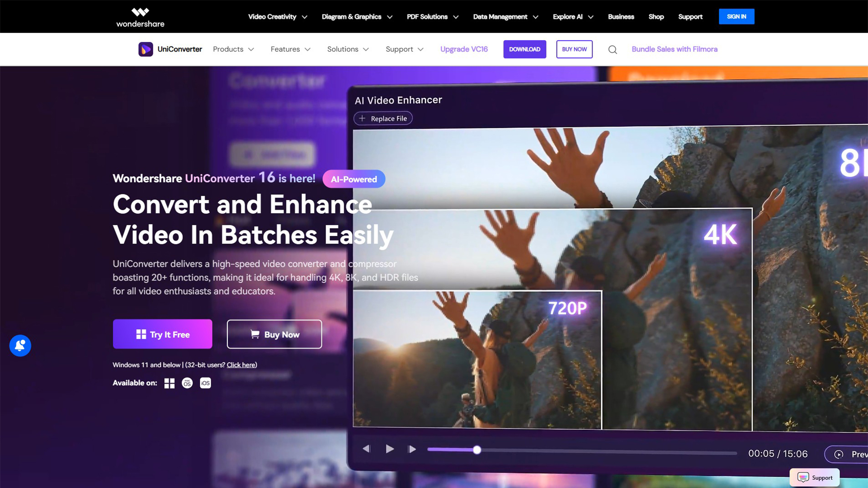
Task: Click the 4K label in the preview
Action: click(x=720, y=235)
